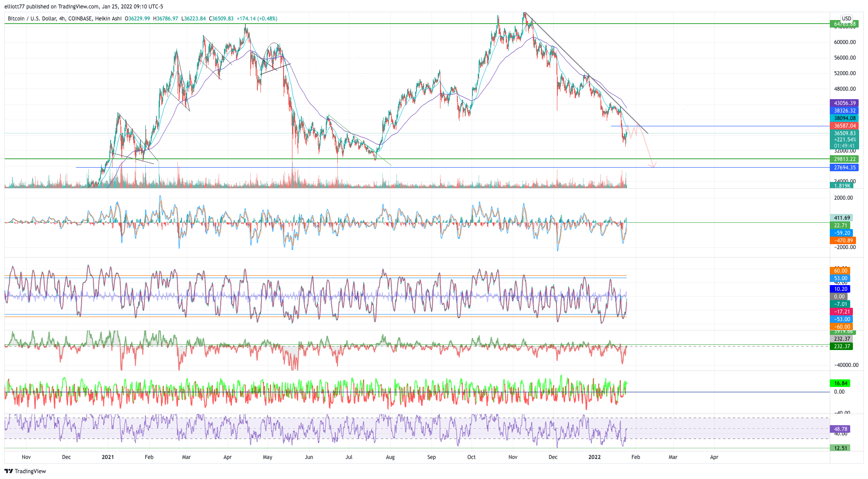Image resolution: width=868 pixels, height=479 pixels.
Task: Click the orange -60.00 oscillator level label
Action: [x=841, y=327]
